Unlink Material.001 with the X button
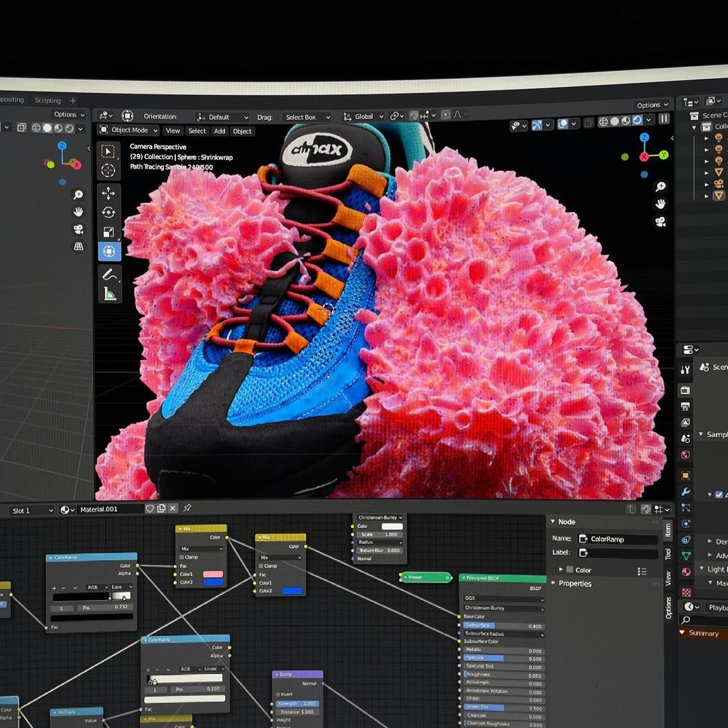728x728 pixels. (173, 508)
